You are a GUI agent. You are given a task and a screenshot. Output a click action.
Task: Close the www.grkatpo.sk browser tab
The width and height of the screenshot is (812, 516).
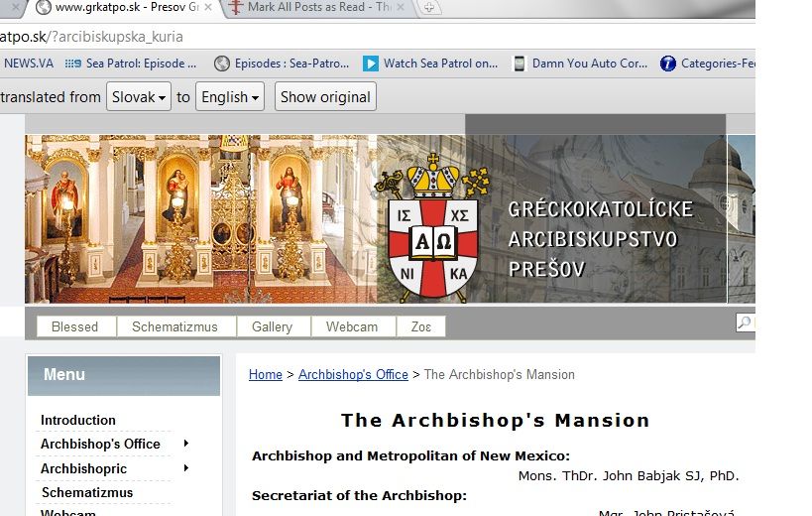click(x=207, y=7)
